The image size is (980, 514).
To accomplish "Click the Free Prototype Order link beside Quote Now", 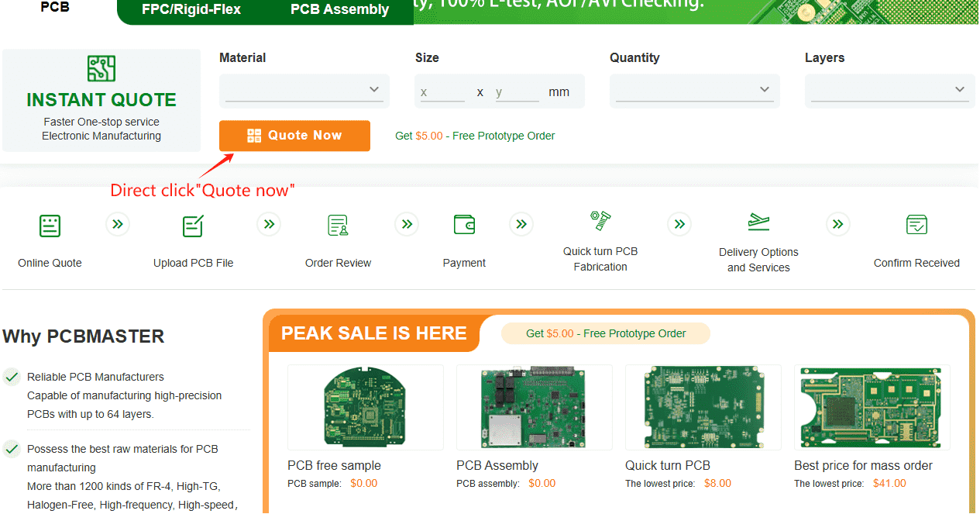I will tap(475, 136).
